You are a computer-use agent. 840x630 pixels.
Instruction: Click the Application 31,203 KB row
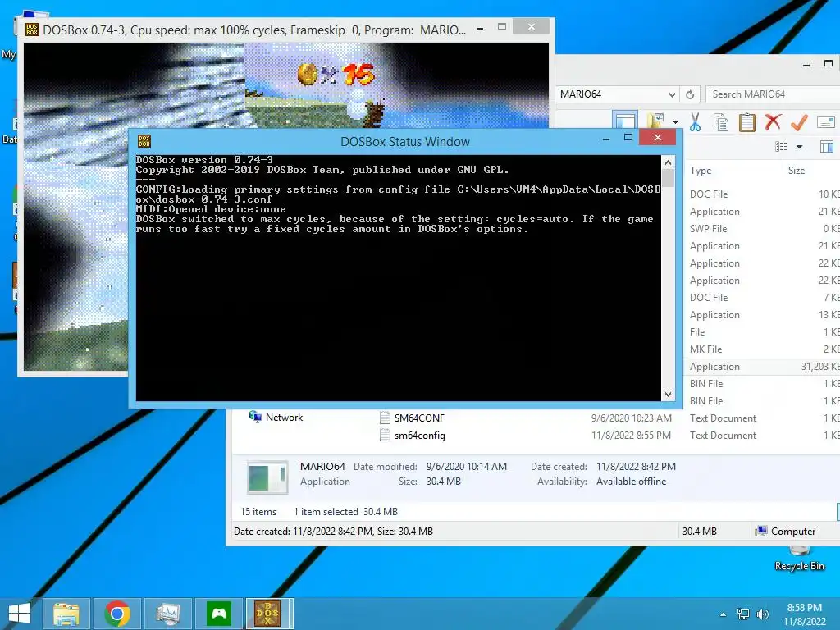click(x=764, y=367)
